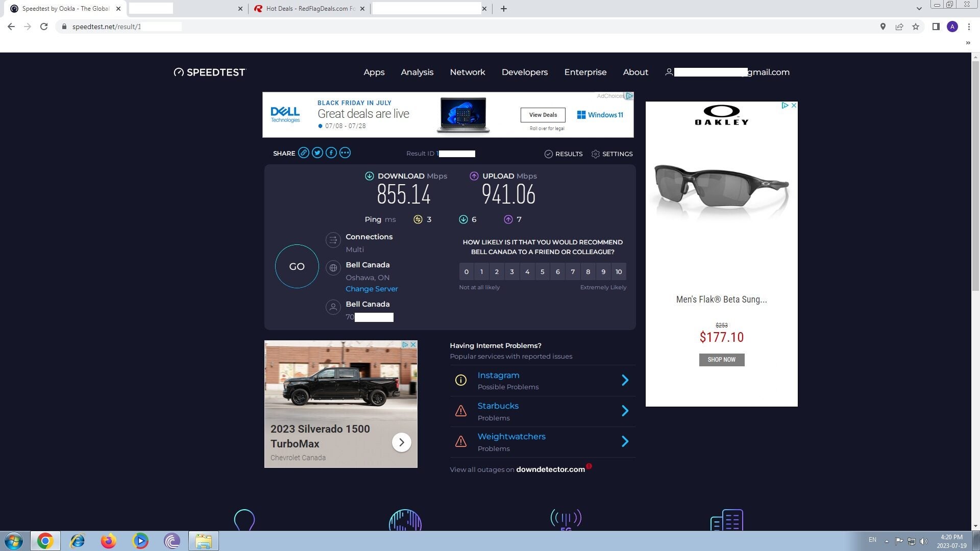Click the AdChoices icon on Dell ad

tap(629, 96)
